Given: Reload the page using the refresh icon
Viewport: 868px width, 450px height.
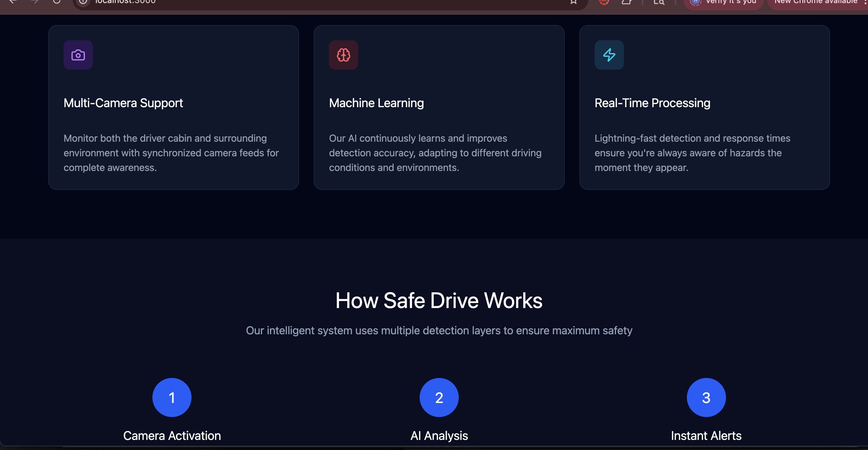Looking at the screenshot, I should click(57, 2).
